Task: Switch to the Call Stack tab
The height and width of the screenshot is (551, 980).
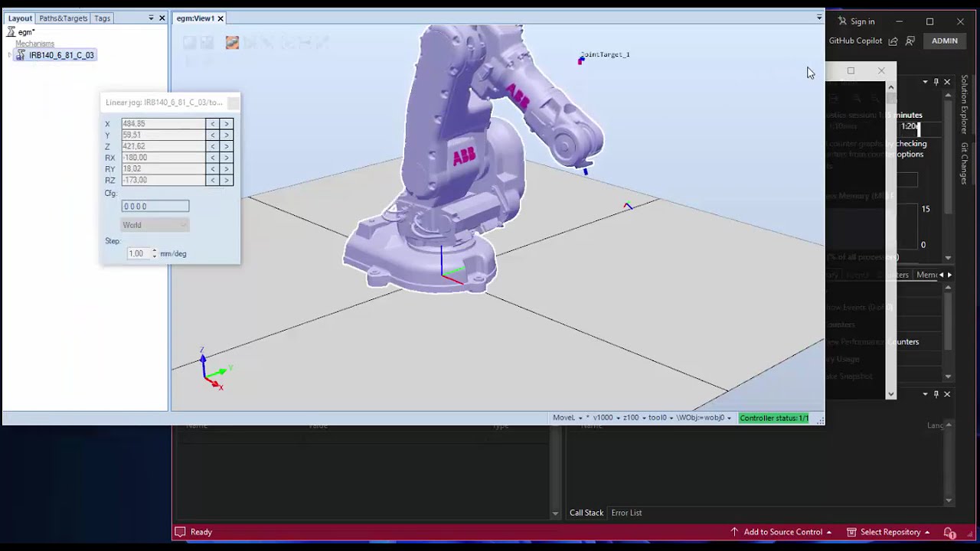Action: tap(586, 513)
